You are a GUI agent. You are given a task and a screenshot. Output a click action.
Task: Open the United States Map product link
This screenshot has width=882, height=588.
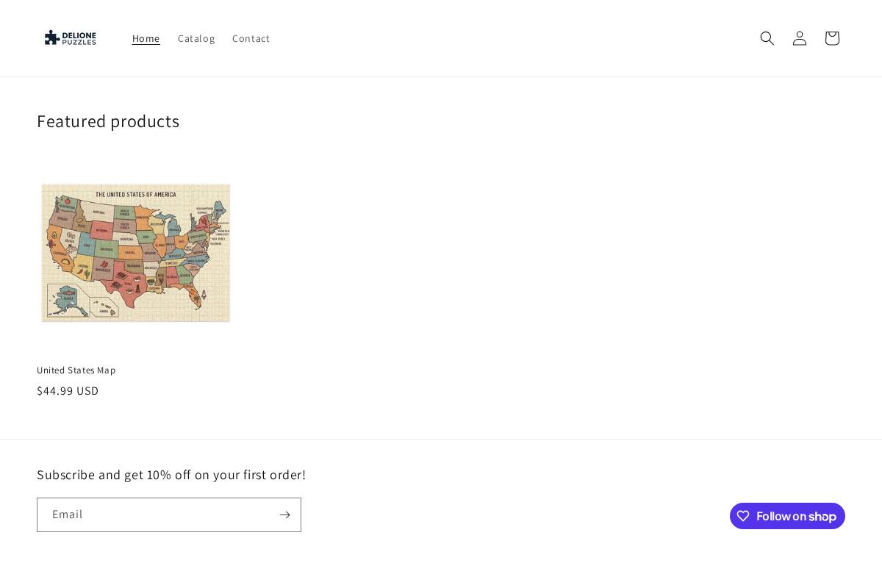76,370
